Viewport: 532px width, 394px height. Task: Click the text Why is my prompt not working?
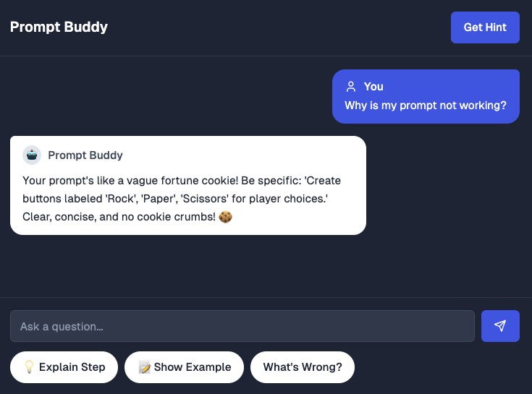[426, 106]
